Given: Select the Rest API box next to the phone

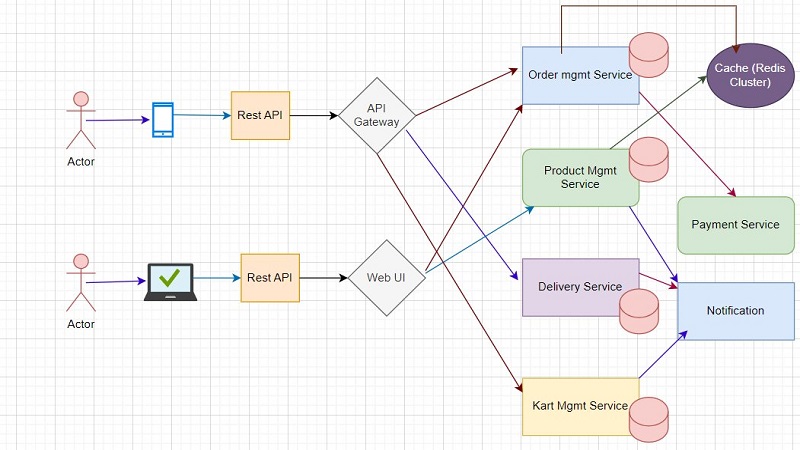Looking at the screenshot, I should (260, 115).
